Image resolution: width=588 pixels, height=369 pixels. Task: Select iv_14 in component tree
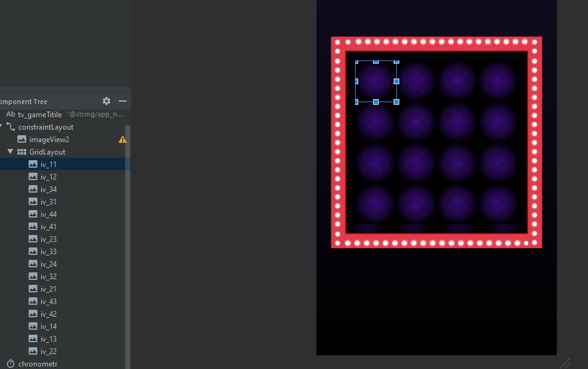coord(49,326)
